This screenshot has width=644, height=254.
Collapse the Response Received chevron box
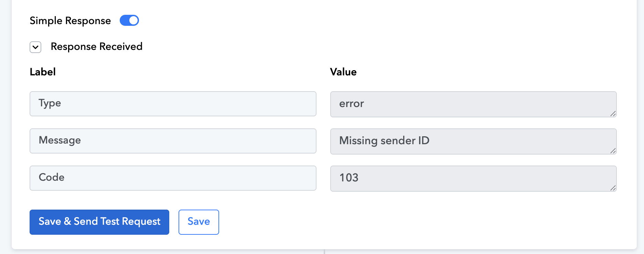(35, 47)
